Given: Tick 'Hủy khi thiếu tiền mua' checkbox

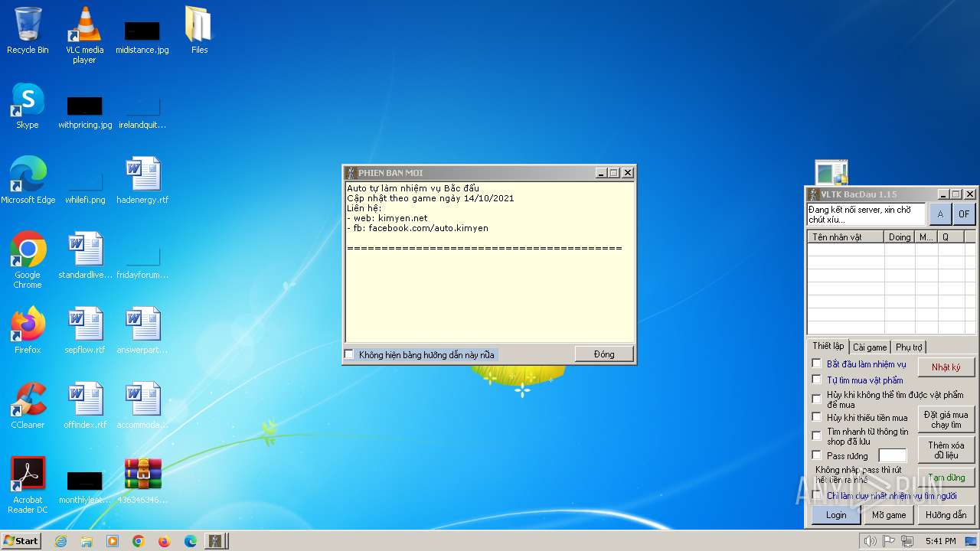Looking at the screenshot, I should click(817, 417).
